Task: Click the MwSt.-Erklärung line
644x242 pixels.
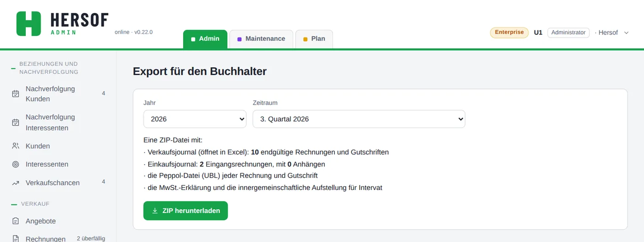Action: (x=263, y=188)
